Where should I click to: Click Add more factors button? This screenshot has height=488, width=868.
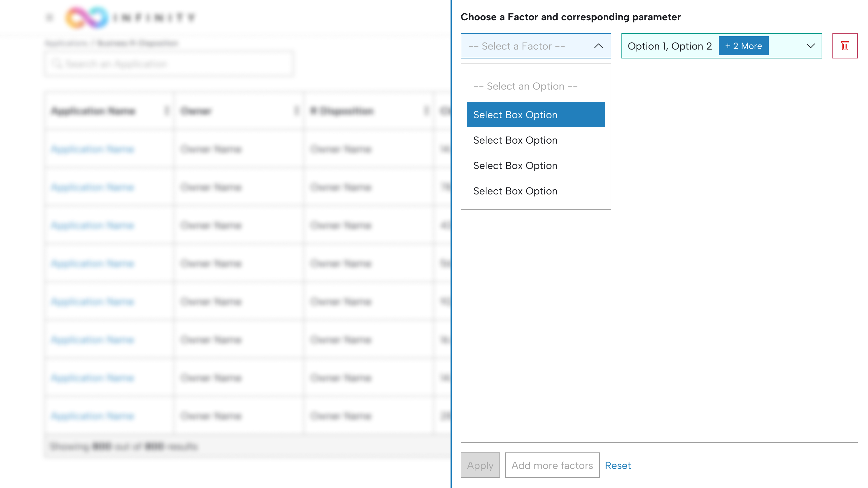coord(552,465)
